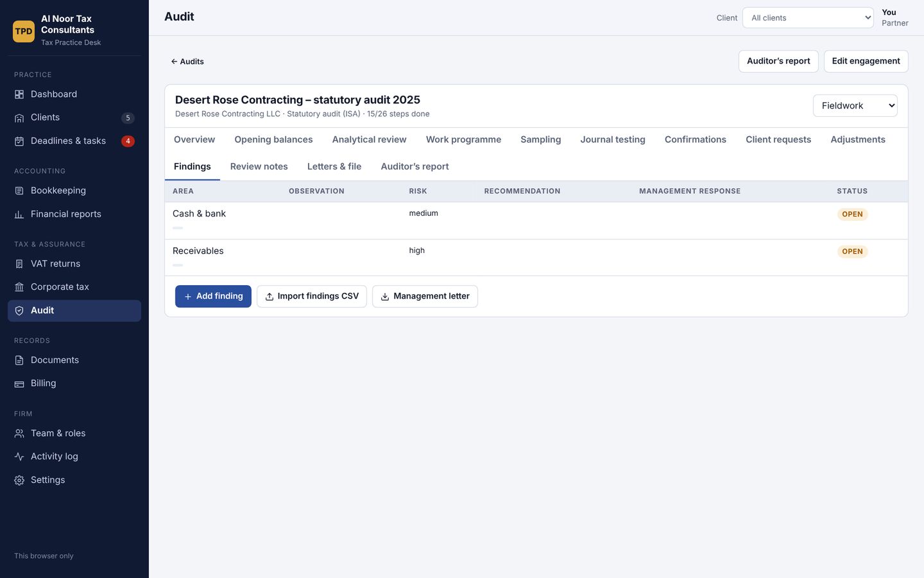Open the Sampling tab
The width and height of the screenshot is (924, 578).
[x=541, y=139]
